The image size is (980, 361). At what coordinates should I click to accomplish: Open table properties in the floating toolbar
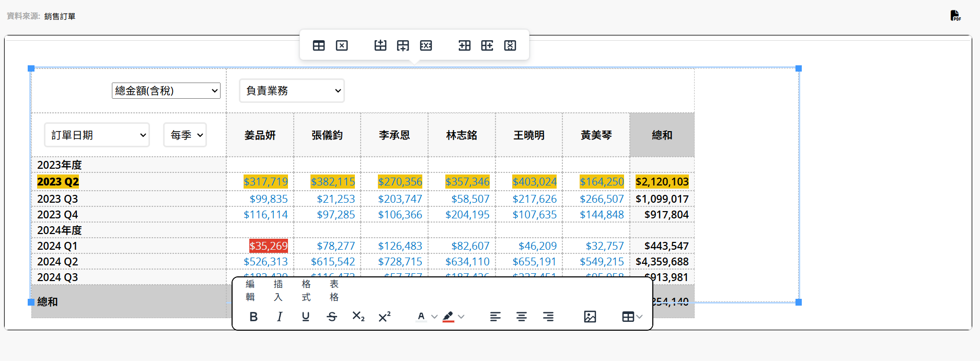click(319, 45)
